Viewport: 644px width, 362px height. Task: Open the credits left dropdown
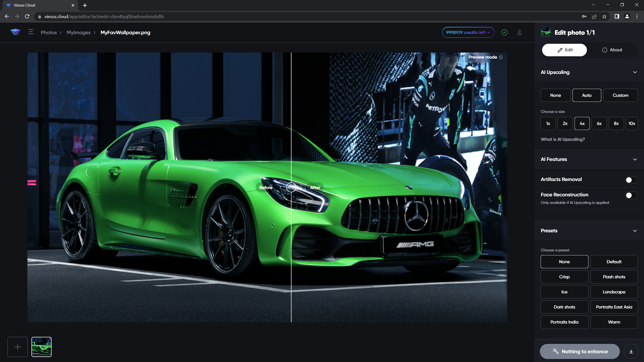[468, 32]
